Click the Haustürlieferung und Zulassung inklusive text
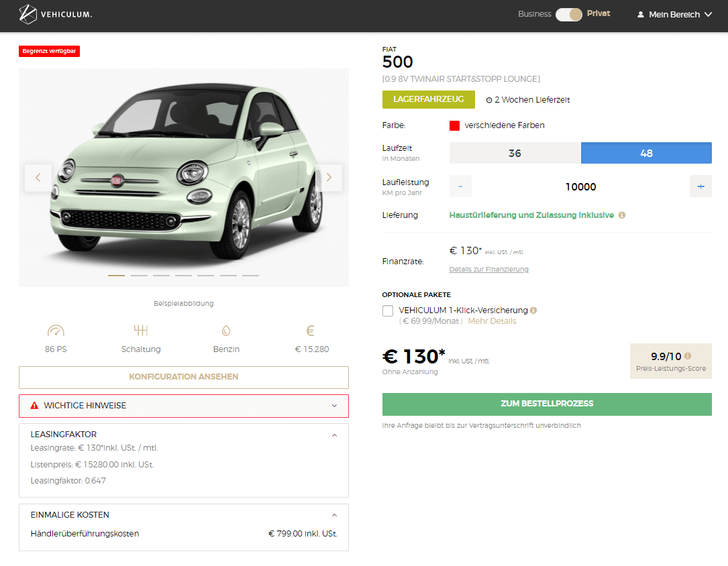The height and width of the screenshot is (566, 728). coord(531,215)
